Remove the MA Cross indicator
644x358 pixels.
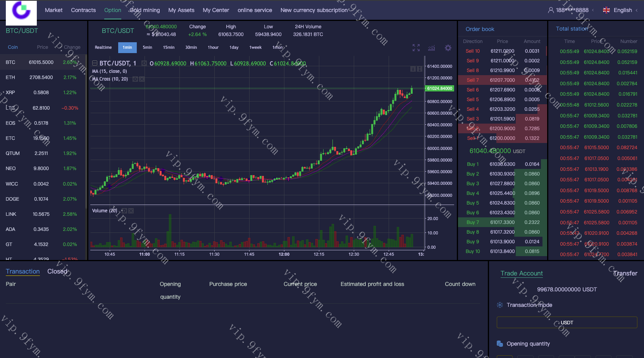click(142, 79)
